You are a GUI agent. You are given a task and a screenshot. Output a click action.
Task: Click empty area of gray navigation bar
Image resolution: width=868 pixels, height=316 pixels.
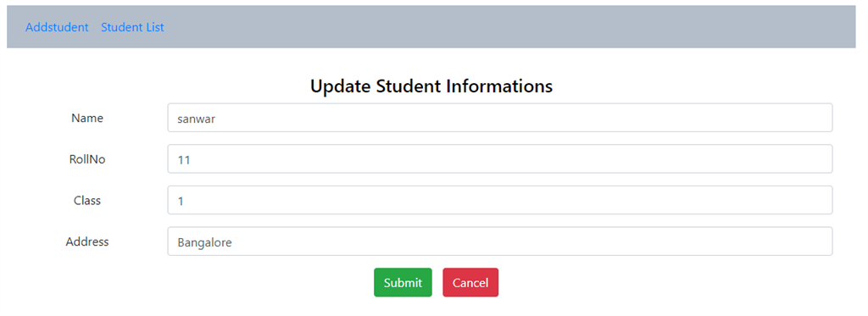pyautogui.click(x=498, y=27)
